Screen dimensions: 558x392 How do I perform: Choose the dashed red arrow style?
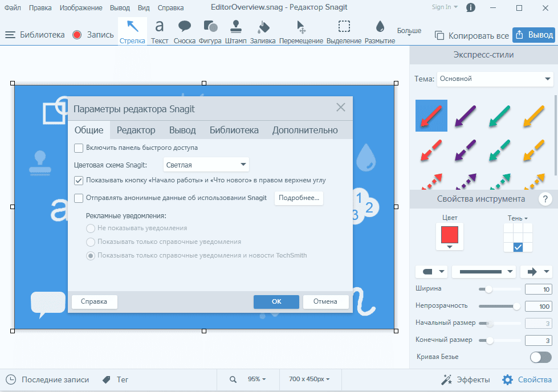coord(431,150)
